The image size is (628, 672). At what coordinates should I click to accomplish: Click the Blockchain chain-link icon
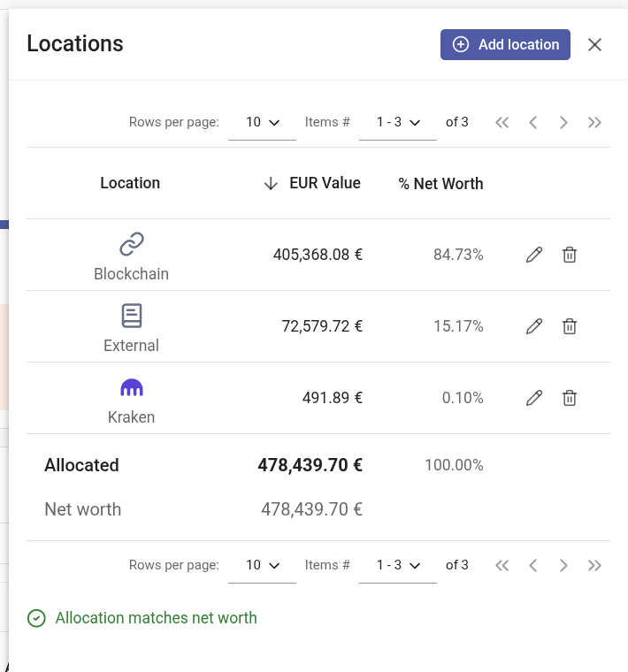tap(132, 244)
